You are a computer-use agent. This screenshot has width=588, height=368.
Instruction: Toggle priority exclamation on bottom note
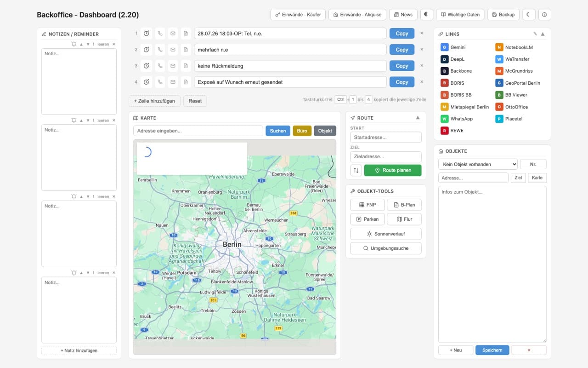pos(94,273)
